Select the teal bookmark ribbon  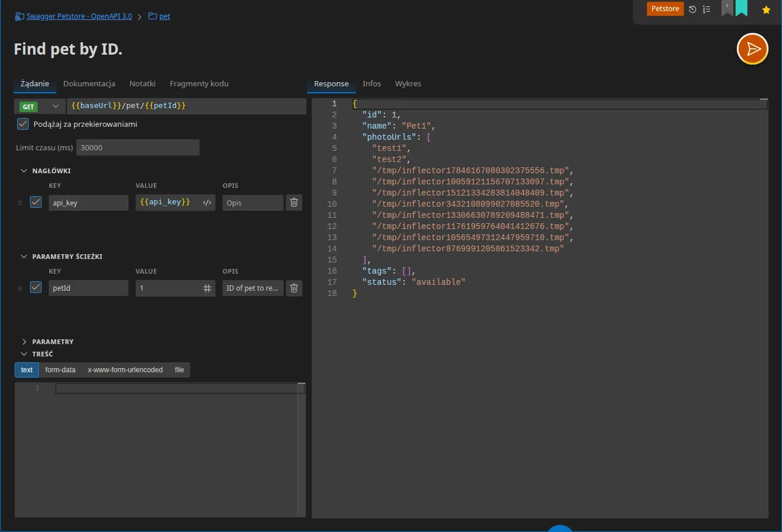[x=741, y=8]
